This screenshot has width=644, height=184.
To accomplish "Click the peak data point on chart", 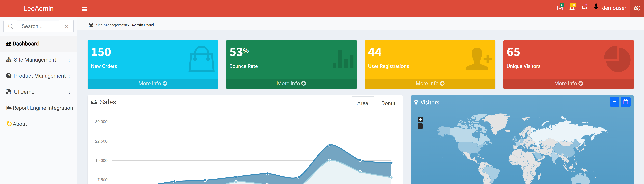I will 330,145.
